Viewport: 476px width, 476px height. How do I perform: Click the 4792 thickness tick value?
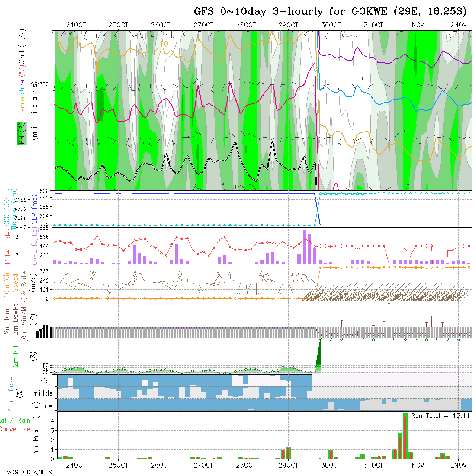coord(21,209)
